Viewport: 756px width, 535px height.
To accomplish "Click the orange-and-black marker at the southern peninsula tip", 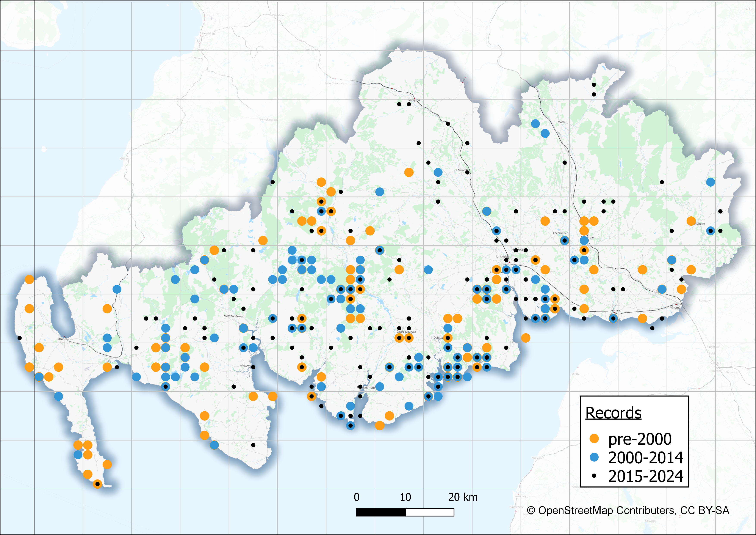I will tap(97, 484).
